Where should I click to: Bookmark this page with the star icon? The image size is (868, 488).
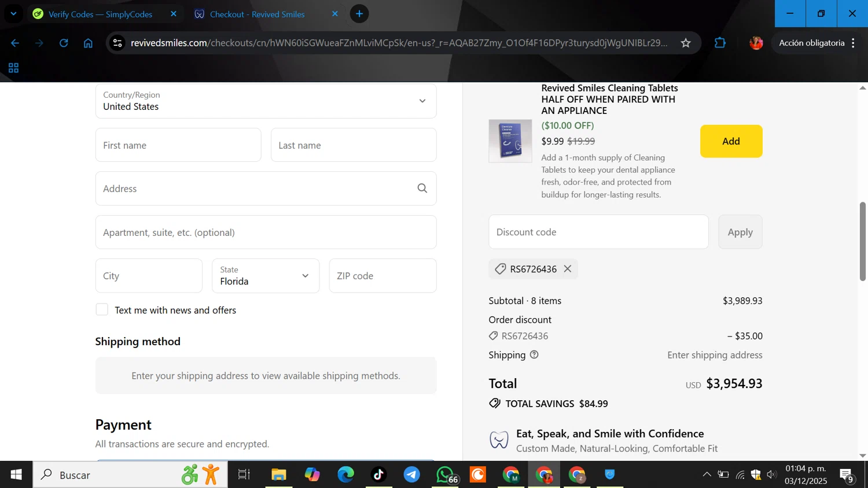pos(686,43)
